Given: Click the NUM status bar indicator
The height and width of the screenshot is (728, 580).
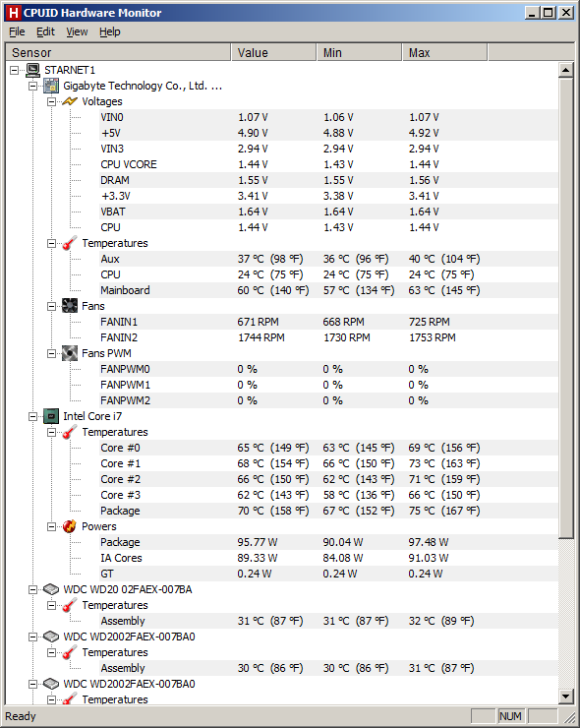Looking at the screenshot, I should tap(510, 716).
